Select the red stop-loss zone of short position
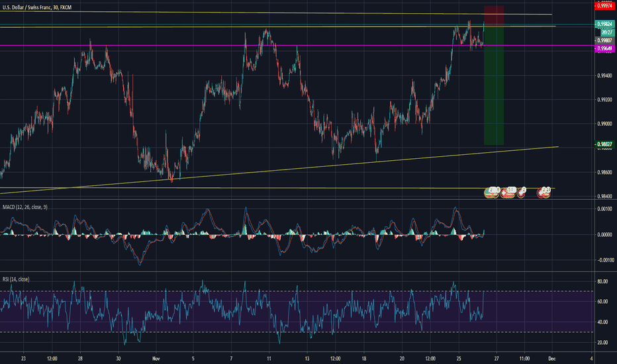The width and height of the screenshot is (617, 364). pyautogui.click(x=495, y=15)
